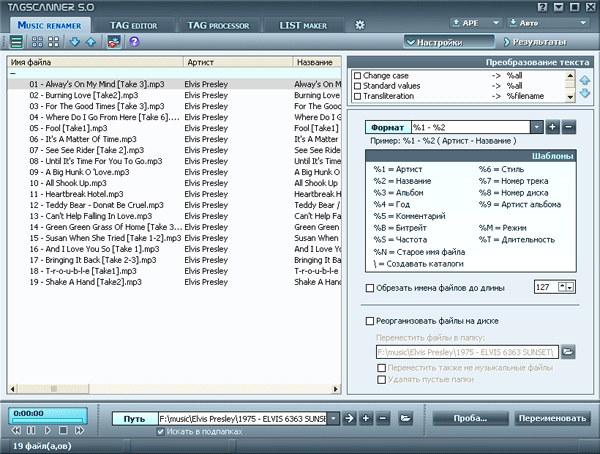Click the browse folder icon by the Путь field
This screenshot has height=454, width=600.
coord(408,418)
